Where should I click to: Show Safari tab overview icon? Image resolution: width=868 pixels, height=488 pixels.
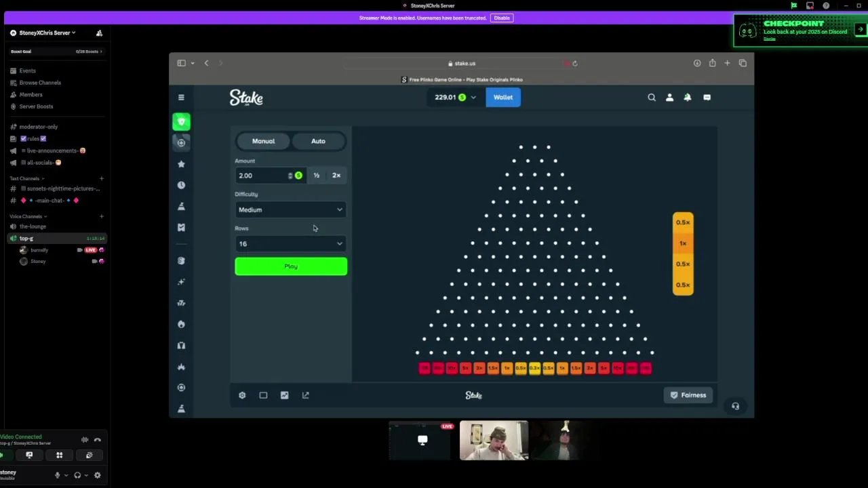pos(743,63)
